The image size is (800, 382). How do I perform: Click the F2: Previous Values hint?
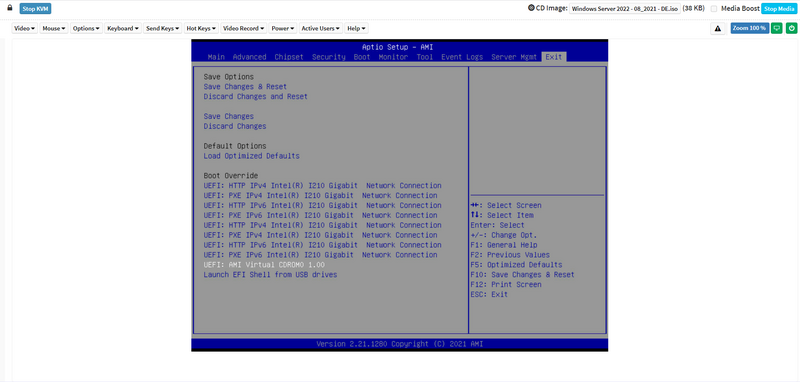[510, 254]
